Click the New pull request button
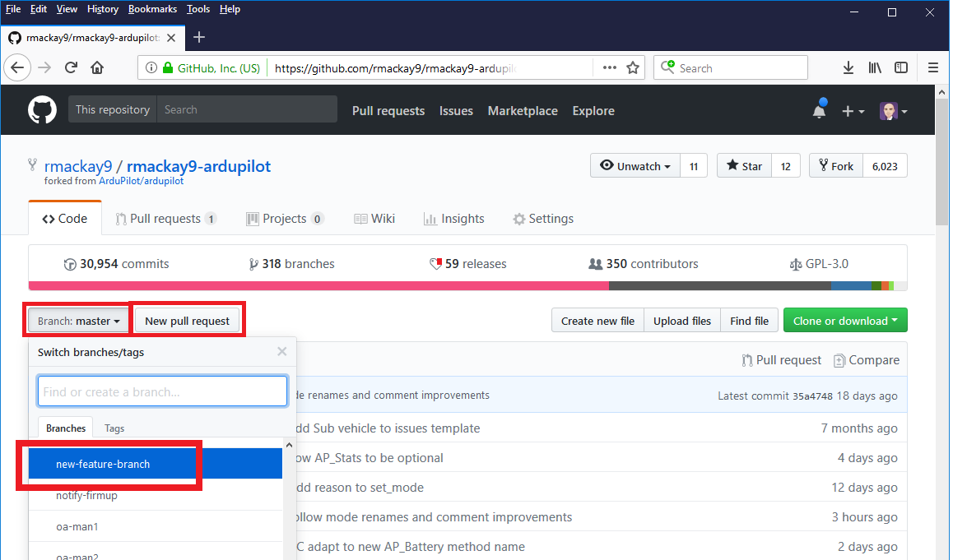 [x=187, y=321]
